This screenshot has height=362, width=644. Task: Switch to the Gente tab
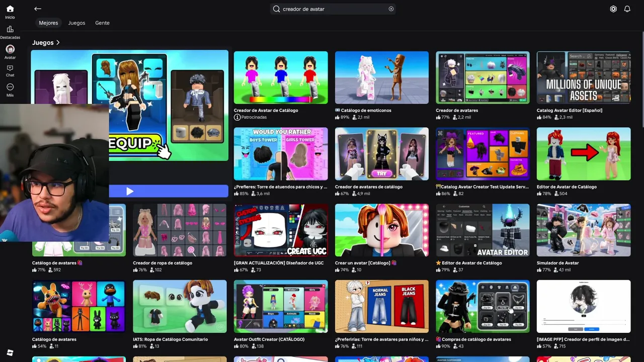tap(102, 23)
